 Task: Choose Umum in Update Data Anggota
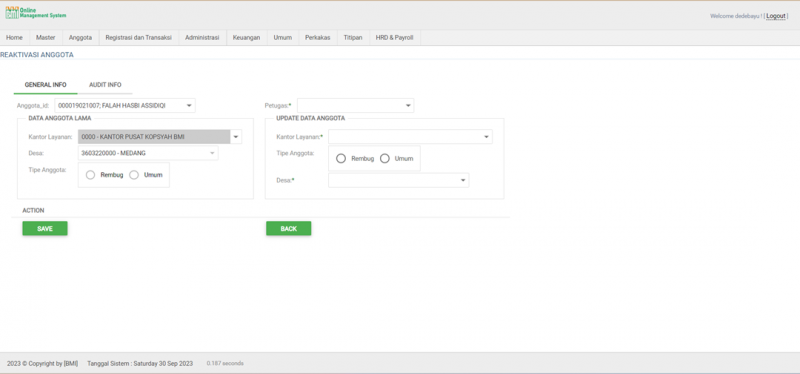point(385,159)
